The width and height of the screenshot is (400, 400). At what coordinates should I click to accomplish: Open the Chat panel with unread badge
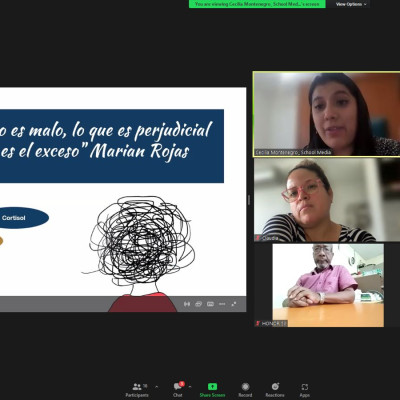178,390
